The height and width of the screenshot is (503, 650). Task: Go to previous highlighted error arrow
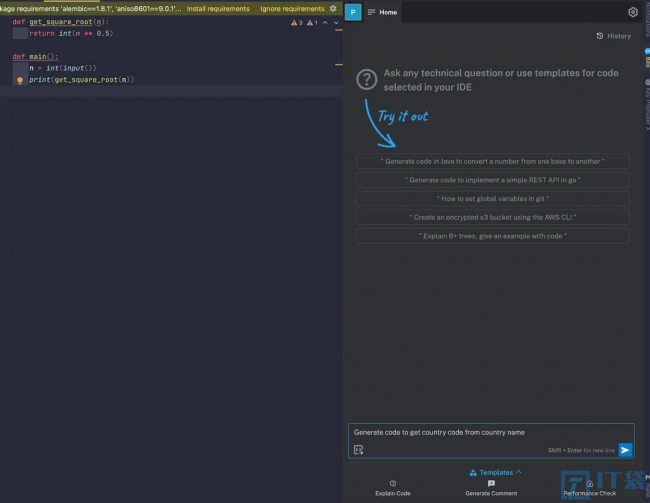325,23
